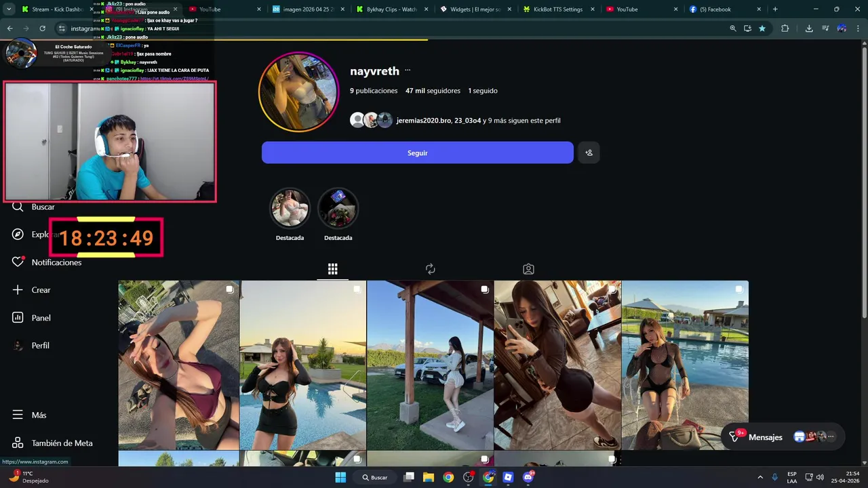Open the volume speaker tray icon
The width and height of the screenshot is (868, 488).
[820, 477]
